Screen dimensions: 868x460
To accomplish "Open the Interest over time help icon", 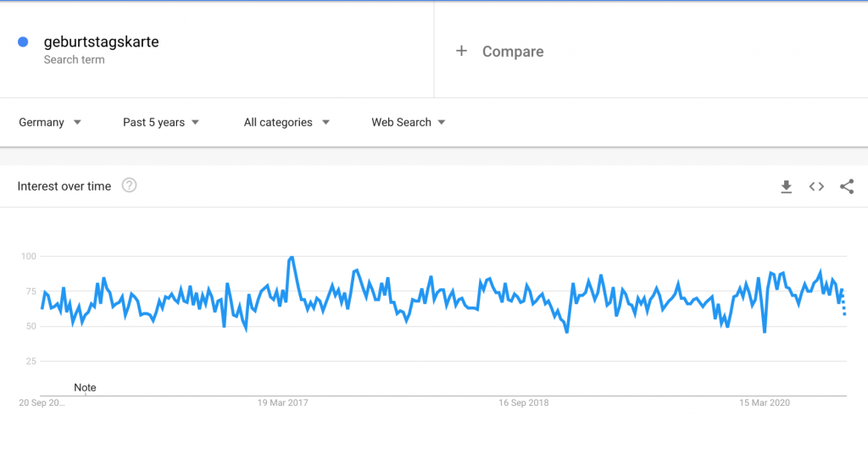I will tap(129, 186).
